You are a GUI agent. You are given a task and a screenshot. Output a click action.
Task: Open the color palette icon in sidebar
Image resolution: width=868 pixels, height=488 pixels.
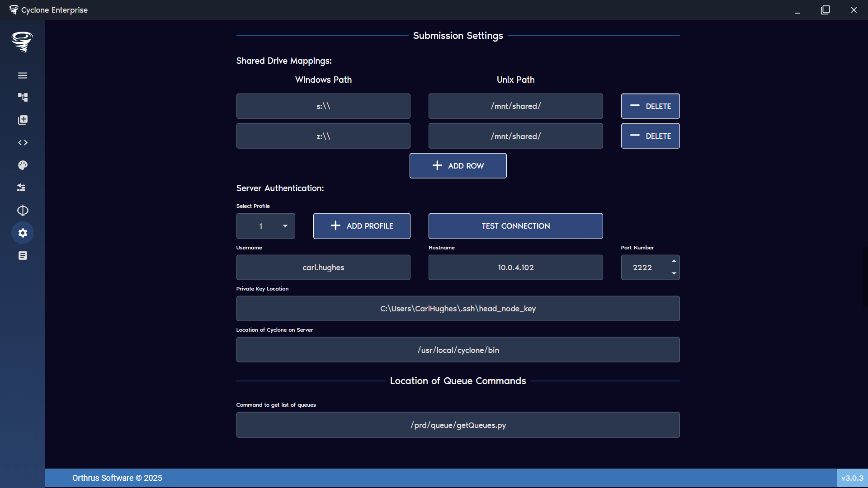coord(23,165)
